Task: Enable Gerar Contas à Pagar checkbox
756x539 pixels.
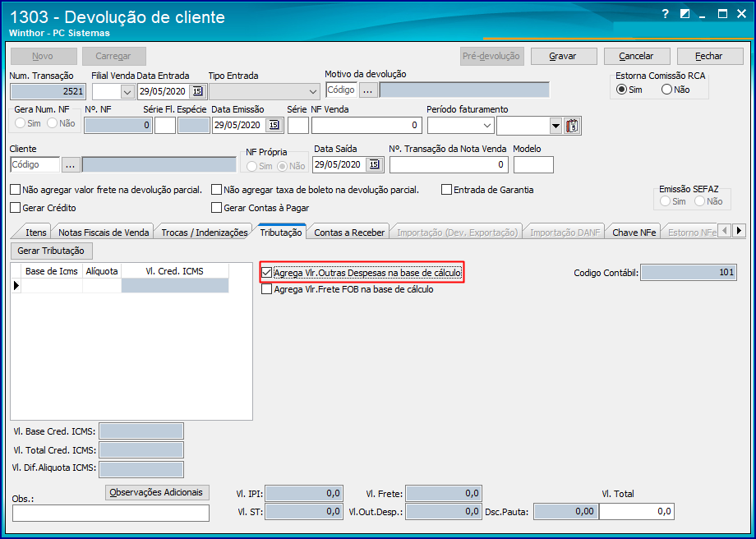Action: (216, 208)
